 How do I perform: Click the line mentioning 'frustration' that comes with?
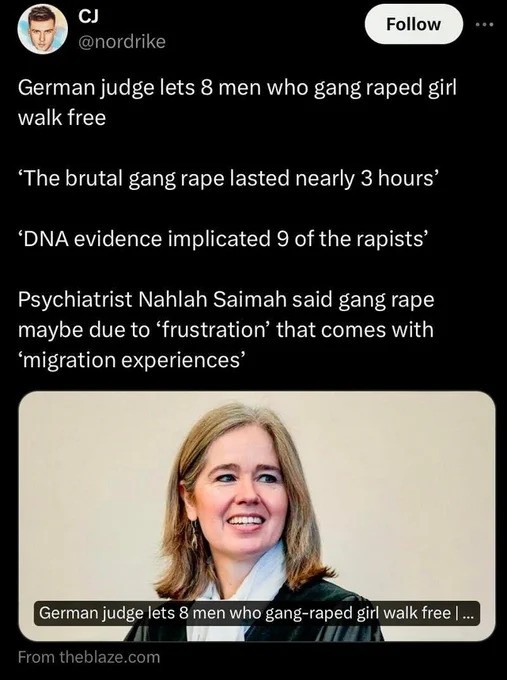(x=226, y=330)
